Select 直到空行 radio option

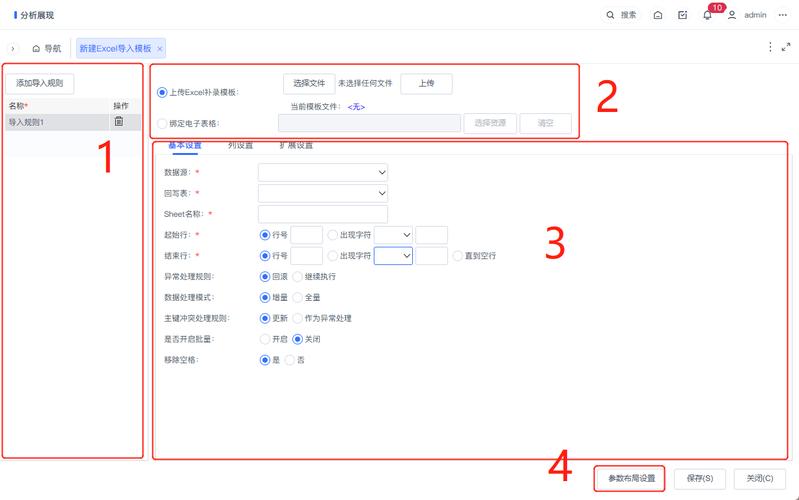[457, 256]
